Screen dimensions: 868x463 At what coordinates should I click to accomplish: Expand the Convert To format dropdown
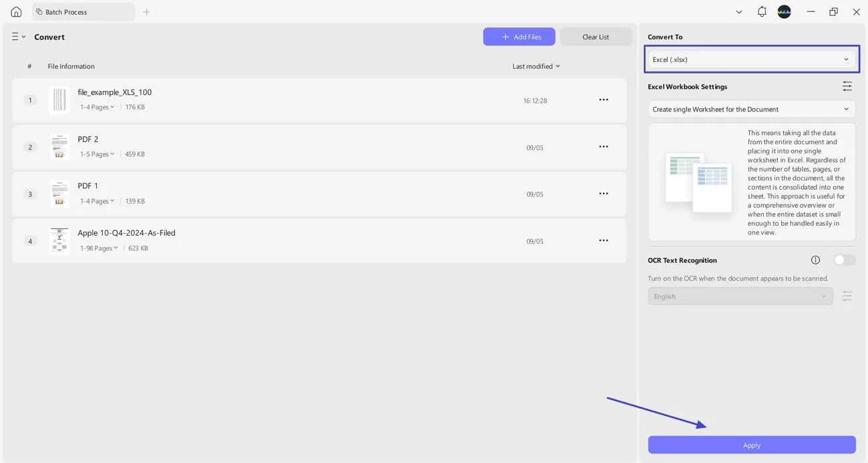tap(751, 59)
